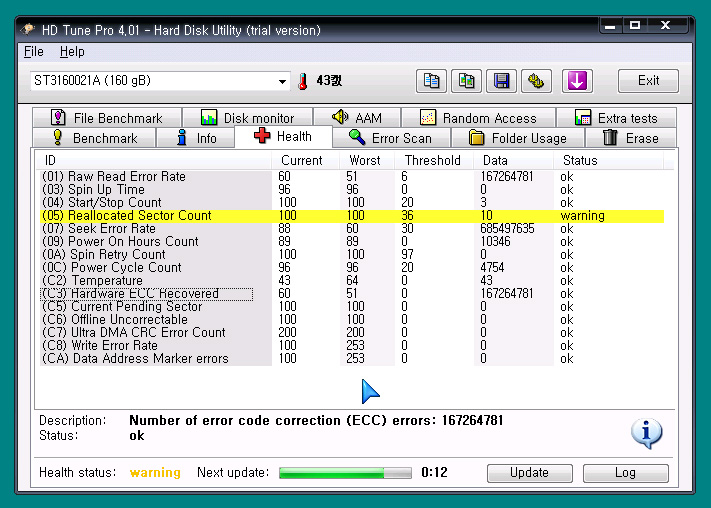Viewport: 711px width, 508px height.
Task: Select the Power Cycle Count row
Action: click(352, 268)
